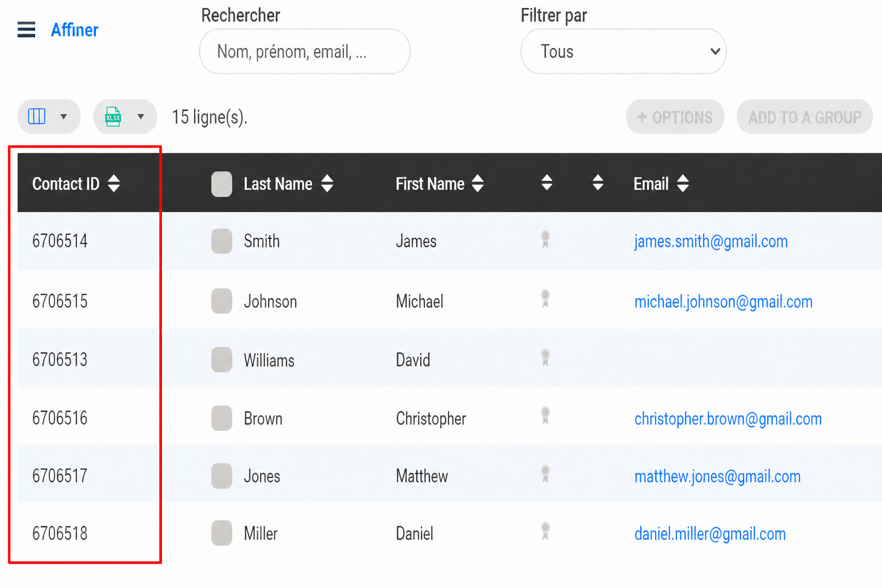Sort by Email column arrows

point(683,184)
